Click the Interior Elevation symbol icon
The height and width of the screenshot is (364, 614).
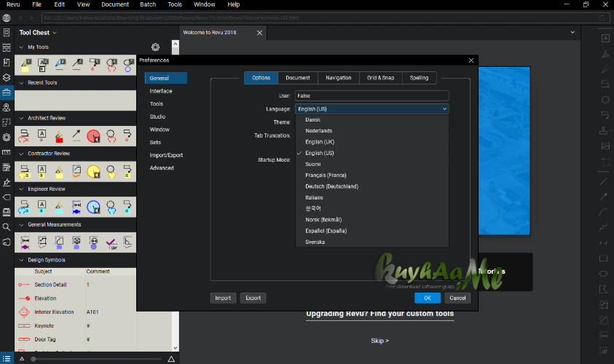pos(24,312)
